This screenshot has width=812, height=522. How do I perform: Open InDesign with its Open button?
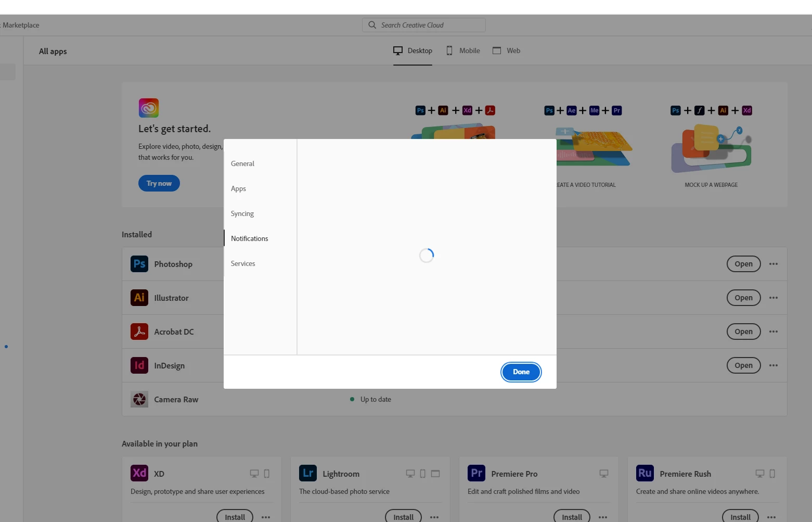pos(743,365)
